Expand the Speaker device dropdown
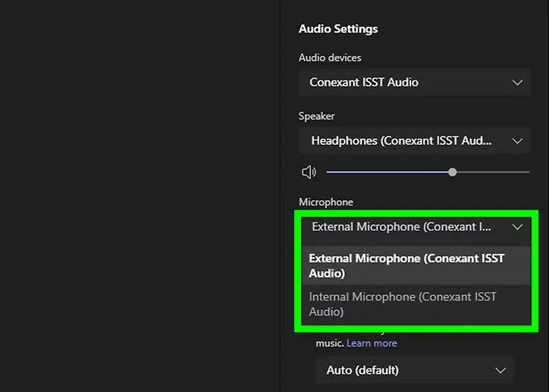 [415, 141]
